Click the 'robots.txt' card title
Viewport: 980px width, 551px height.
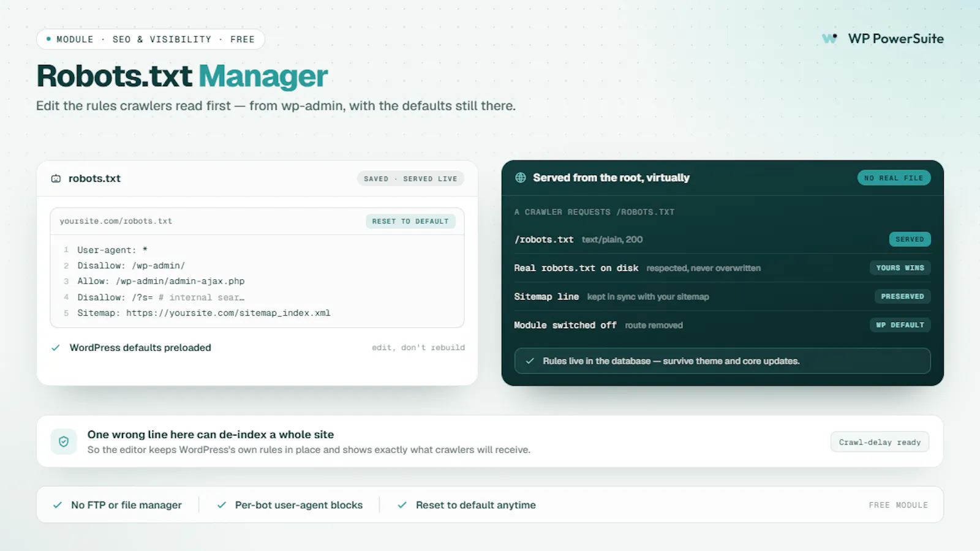[x=94, y=179]
